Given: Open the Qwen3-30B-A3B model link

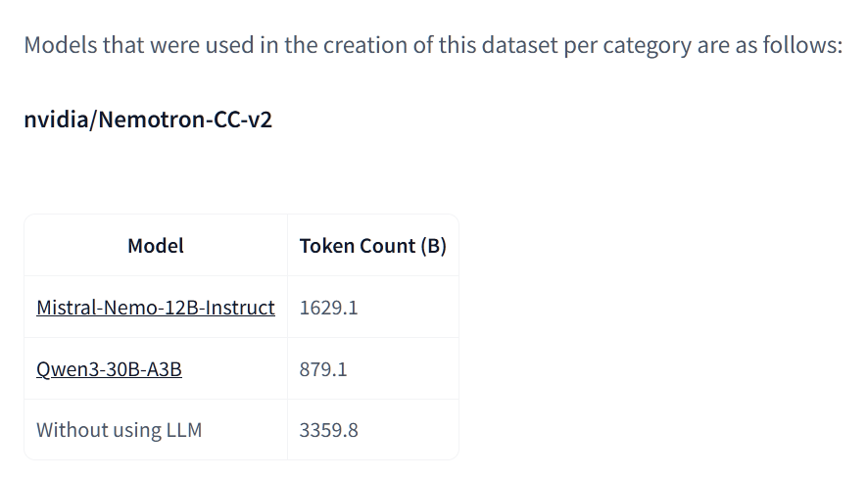Looking at the screenshot, I should (x=109, y=369).
